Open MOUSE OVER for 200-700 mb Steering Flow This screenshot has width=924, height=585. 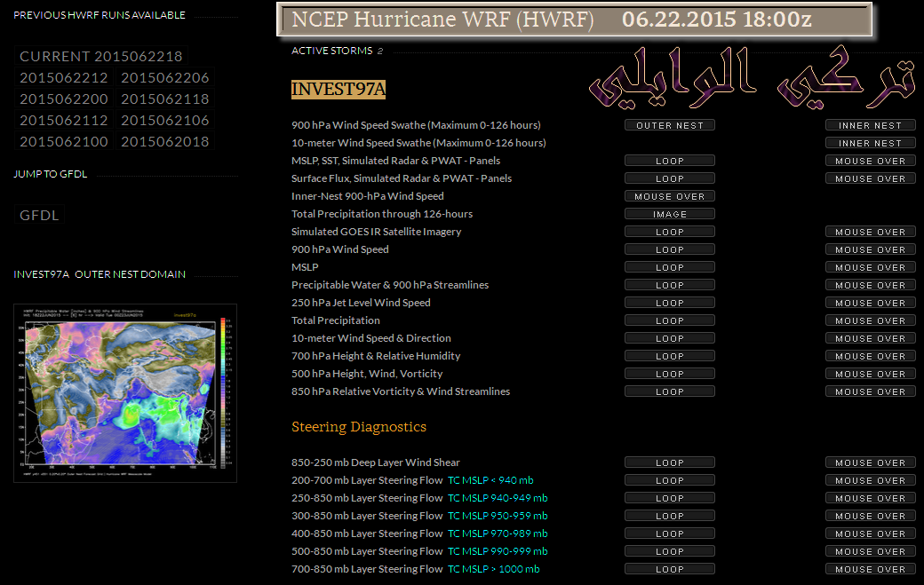tap(871, 480)
